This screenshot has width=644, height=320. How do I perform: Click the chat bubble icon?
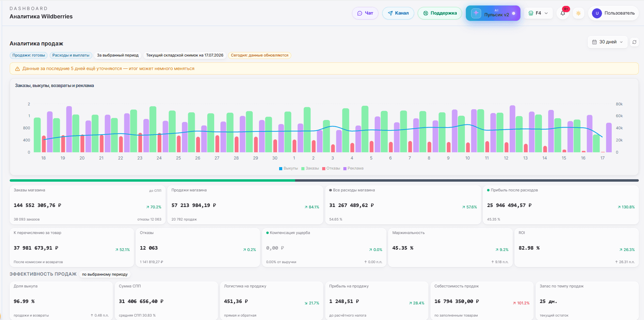(x=360, y=13)
